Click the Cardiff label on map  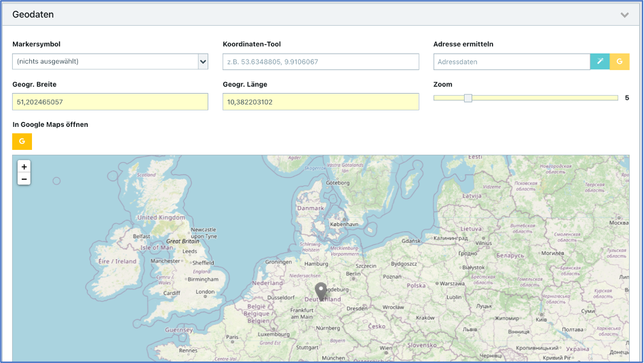coord(172,293)
